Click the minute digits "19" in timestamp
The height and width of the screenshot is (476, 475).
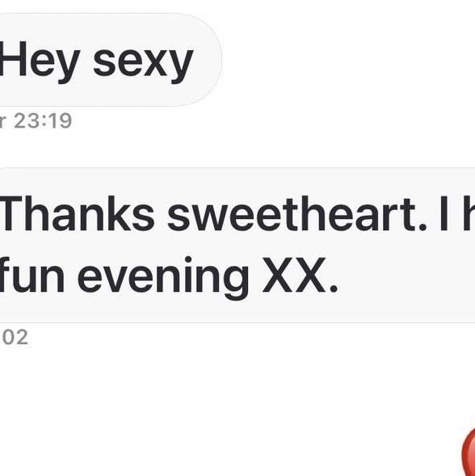point(60,121)
